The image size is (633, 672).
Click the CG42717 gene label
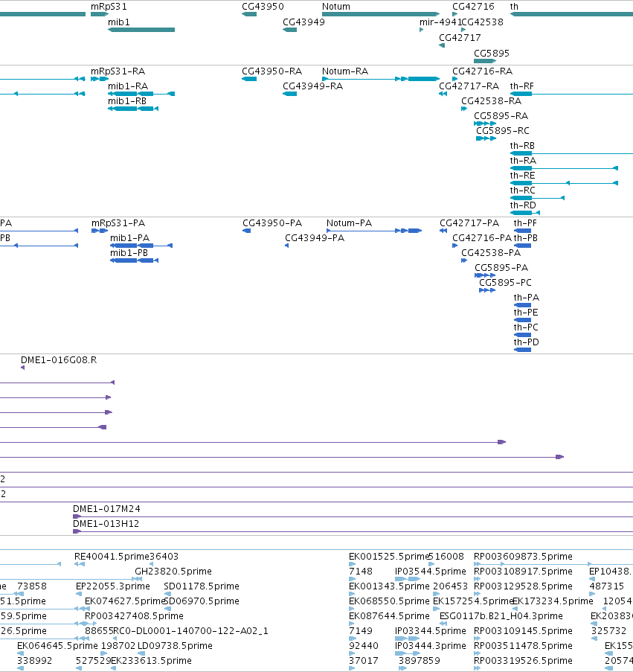(x=460, y=38)
